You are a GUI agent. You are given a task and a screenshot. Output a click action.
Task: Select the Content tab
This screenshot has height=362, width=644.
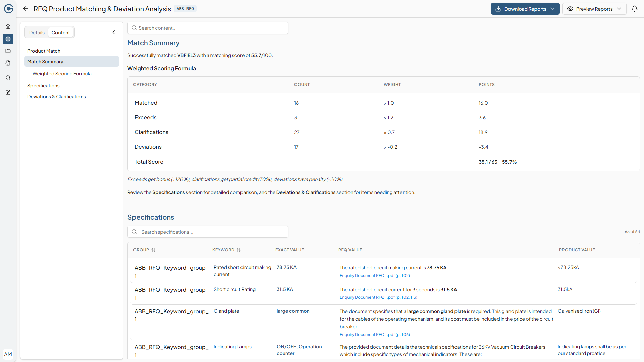tap(61, 33)
